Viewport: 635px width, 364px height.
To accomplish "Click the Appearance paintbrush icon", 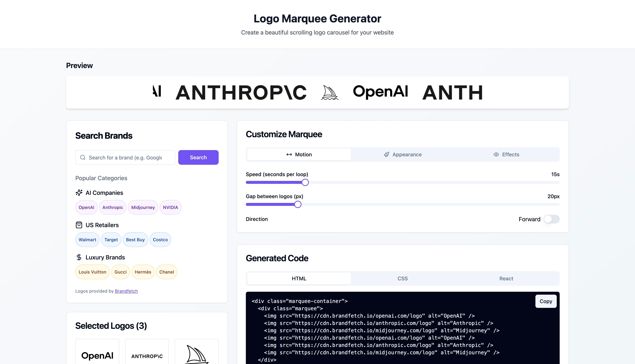I will click(386, 154).
